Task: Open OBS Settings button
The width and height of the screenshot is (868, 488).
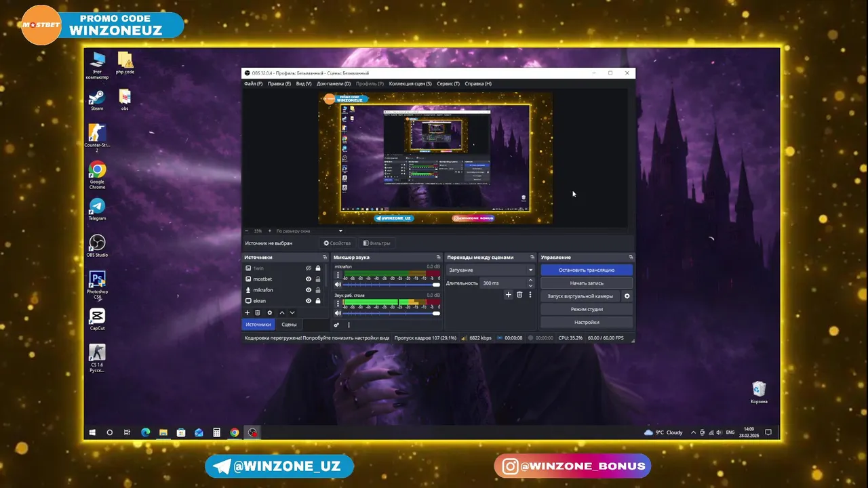Action: [587, 323]
